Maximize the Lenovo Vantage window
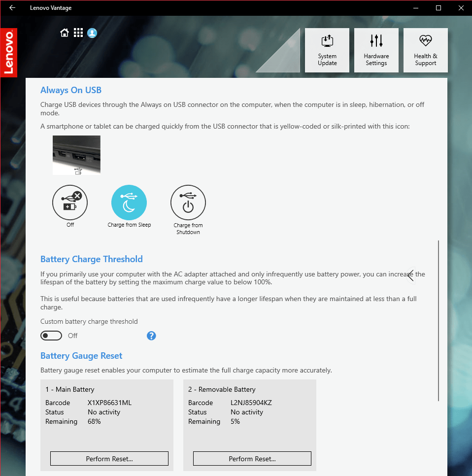Screen dimensions: 472x476 [438, 8]
